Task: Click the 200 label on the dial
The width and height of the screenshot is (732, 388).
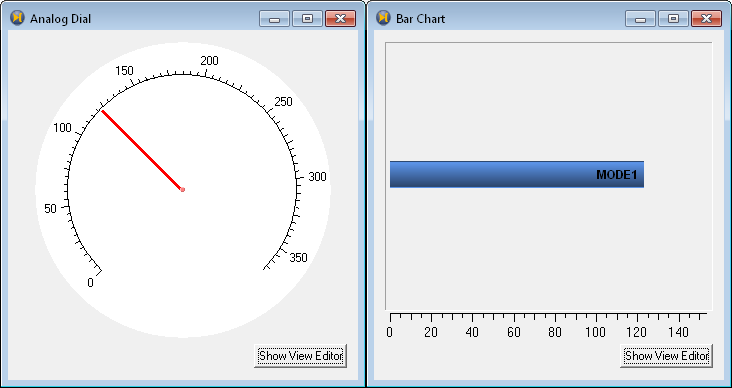Action: [209, 61]
